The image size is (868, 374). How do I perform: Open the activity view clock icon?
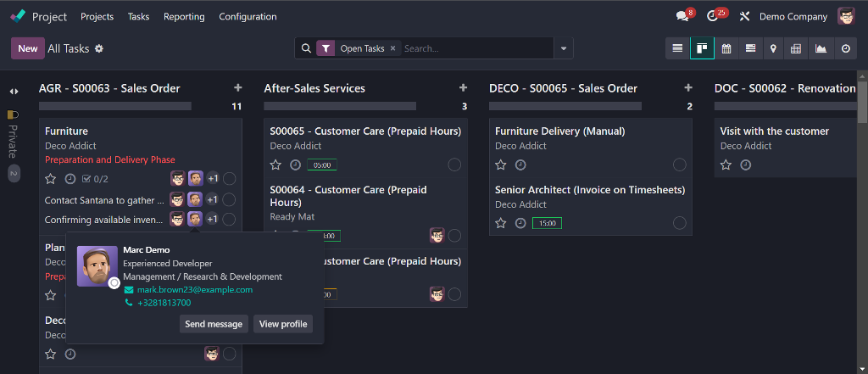(845, 48)
